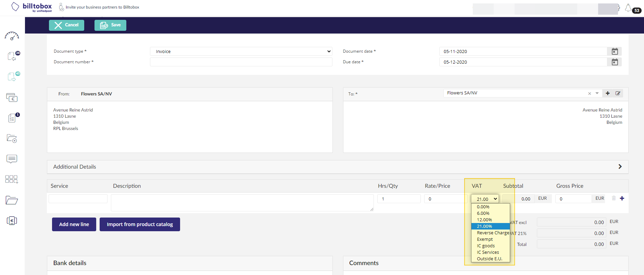Screen dimensions: 644x275
Task: Click the Comments heading
Action: (364, 263)
